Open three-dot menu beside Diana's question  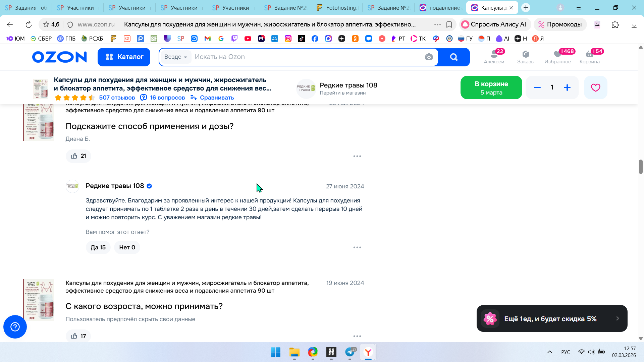coord(357,156)
